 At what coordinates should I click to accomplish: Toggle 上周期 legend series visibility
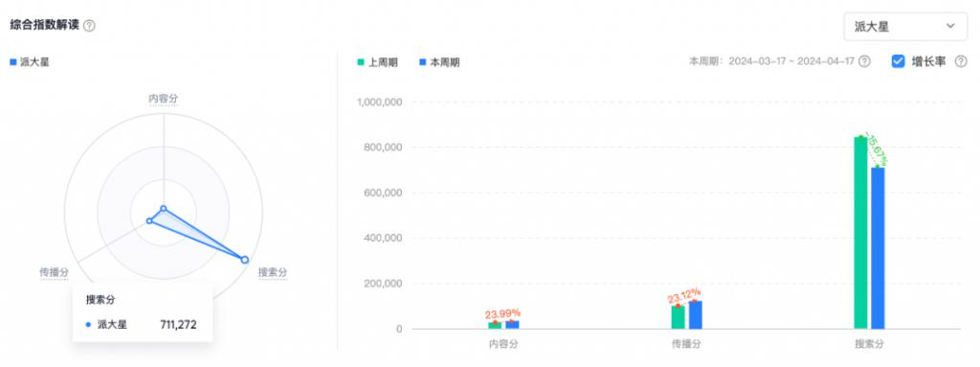pos(377,62)
